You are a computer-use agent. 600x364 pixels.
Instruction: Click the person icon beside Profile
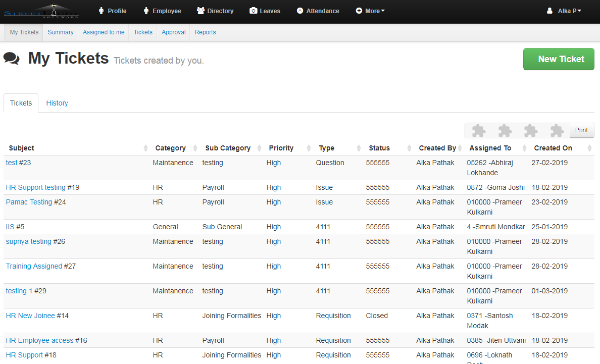101,11
